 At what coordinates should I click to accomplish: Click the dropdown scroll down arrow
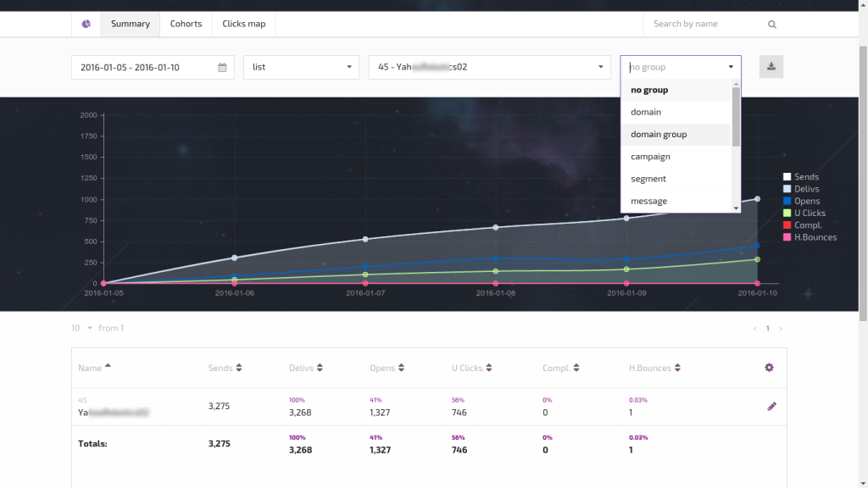click(736, 208)
